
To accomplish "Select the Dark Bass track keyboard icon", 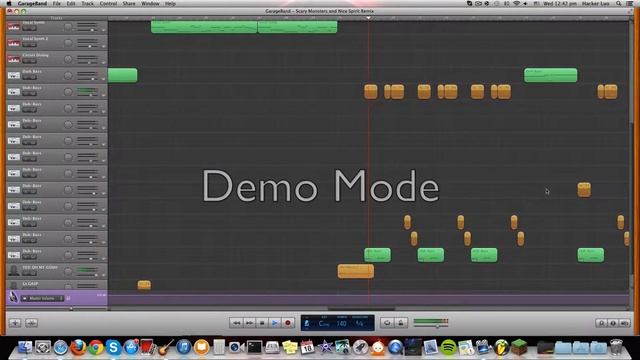I will pyautogui.click(x=13, y=76).
